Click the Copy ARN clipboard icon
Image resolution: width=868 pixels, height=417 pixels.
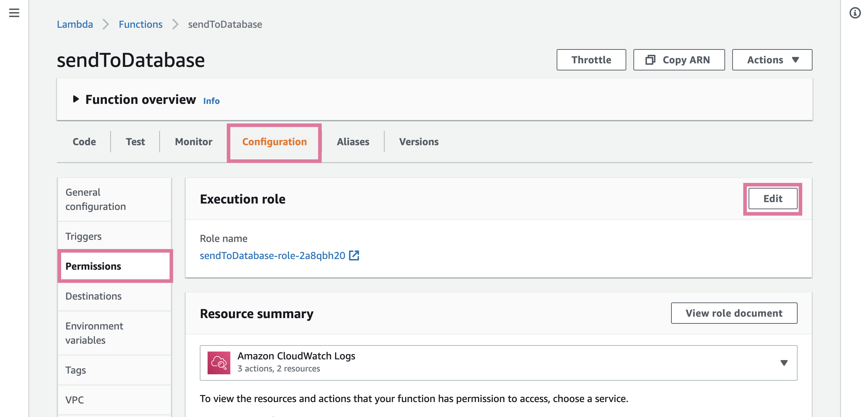point(650,60)
